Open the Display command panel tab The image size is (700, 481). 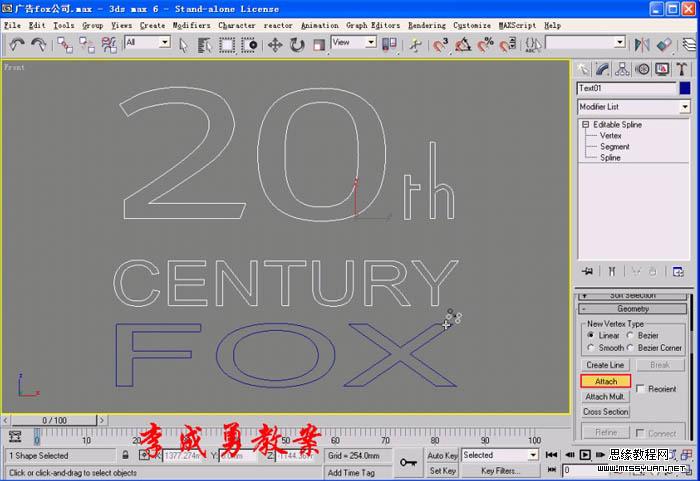tap(662, 69)
